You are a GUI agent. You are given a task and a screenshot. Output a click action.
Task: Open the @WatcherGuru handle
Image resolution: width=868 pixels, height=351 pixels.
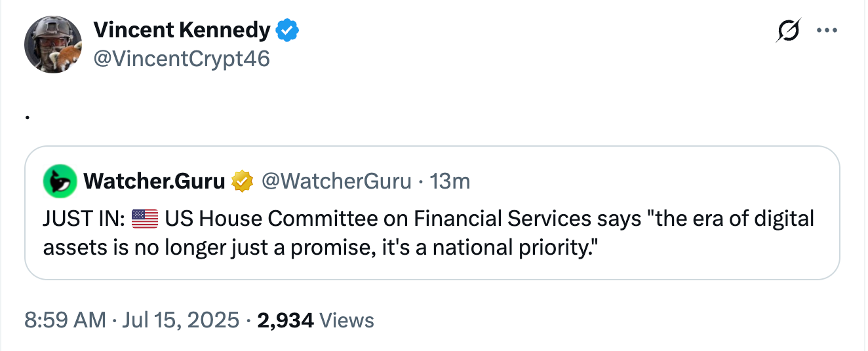pyautogui.click(x=336, y=181)
